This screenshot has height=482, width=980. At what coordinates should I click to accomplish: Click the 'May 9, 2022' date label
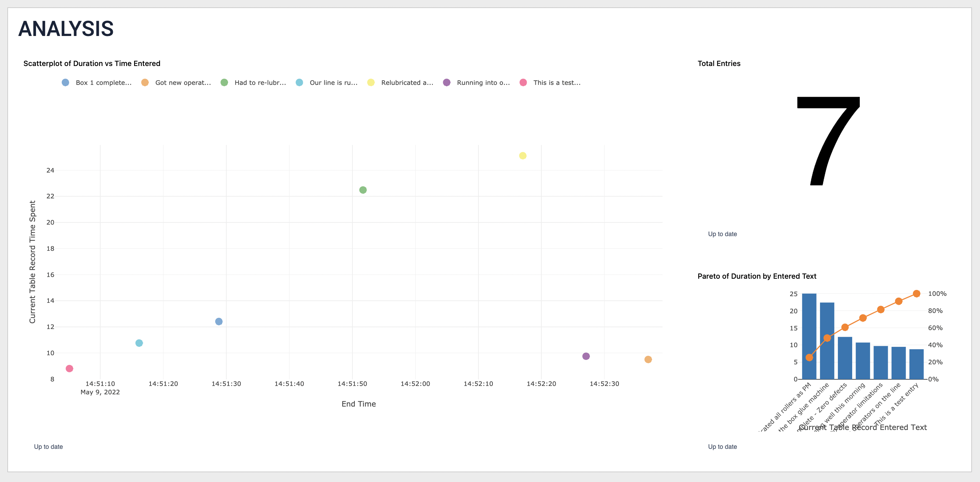click(100, 392)
